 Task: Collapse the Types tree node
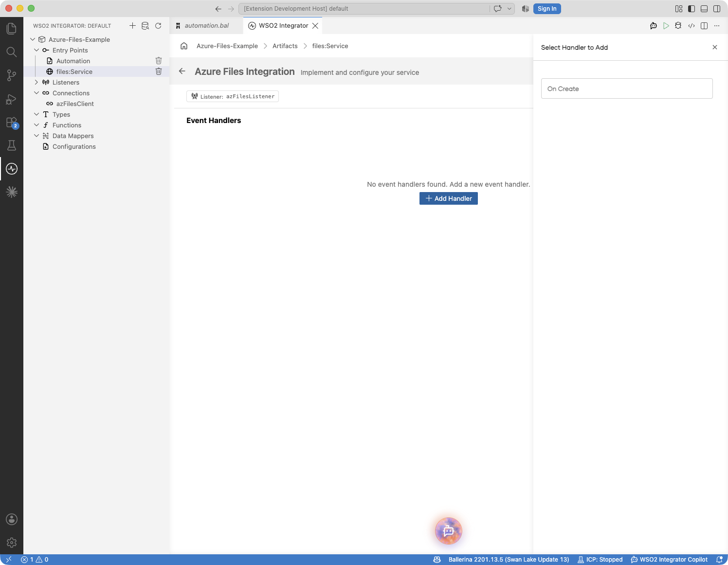click(36, 114)
